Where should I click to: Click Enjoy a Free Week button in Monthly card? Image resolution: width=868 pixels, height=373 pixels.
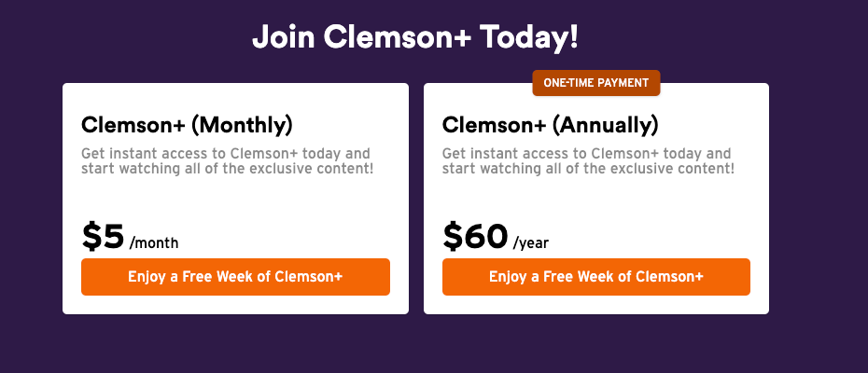coord(235,277)
